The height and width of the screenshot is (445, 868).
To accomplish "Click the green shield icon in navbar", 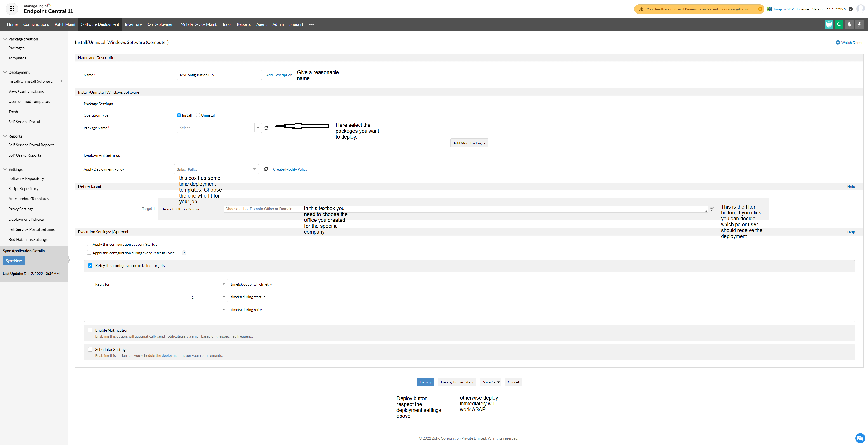I will coord(829,24).
